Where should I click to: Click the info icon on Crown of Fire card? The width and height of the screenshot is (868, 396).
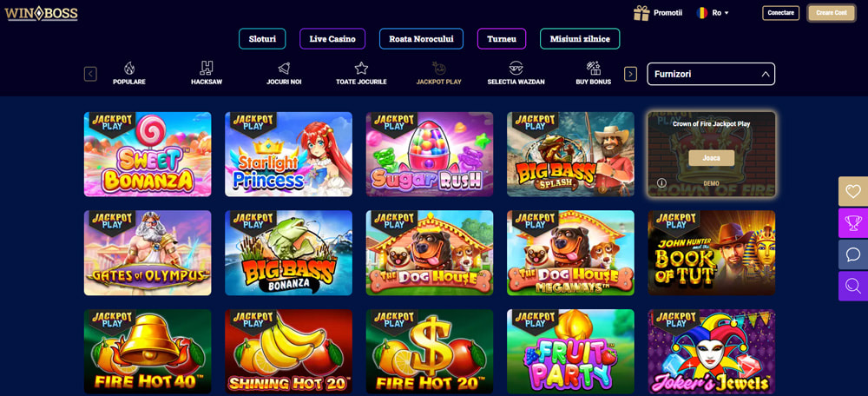[661, 182]
